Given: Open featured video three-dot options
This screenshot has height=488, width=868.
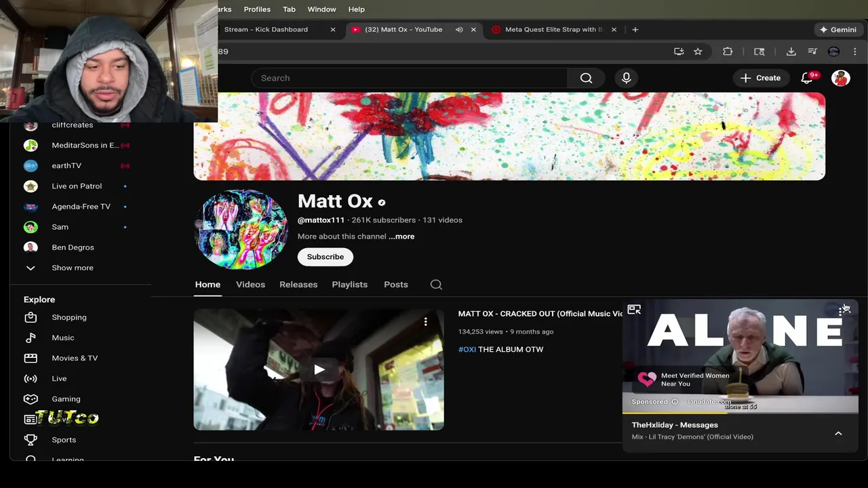Looking at the screenshot, I should [425, 322].
